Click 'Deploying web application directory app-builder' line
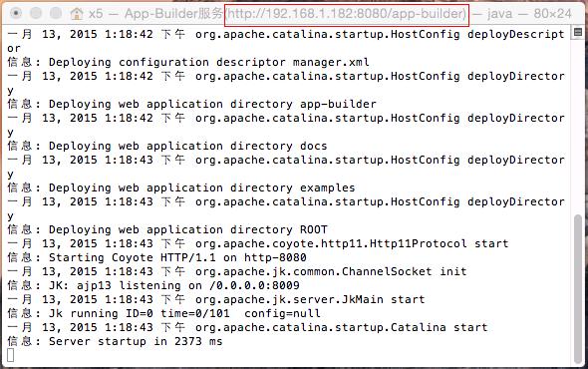Image resolution: width=588 pixels, height=369 pixels. pos(191,104)
